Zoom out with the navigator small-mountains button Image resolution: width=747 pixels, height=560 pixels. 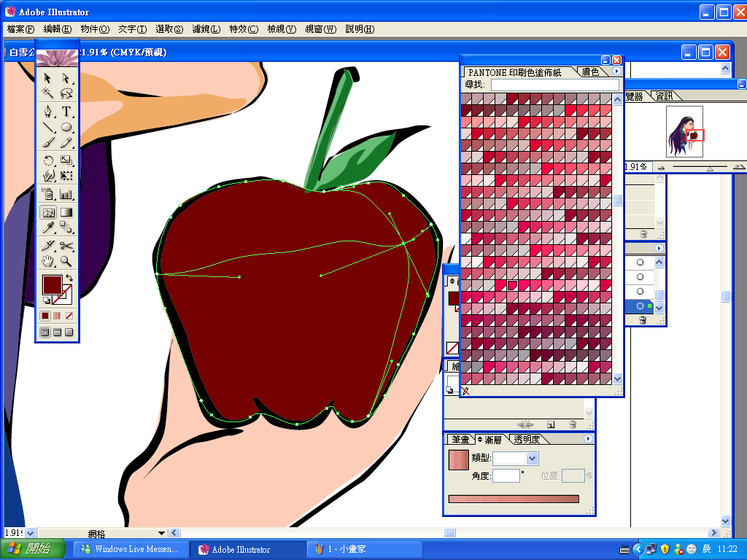coord(661,167)
